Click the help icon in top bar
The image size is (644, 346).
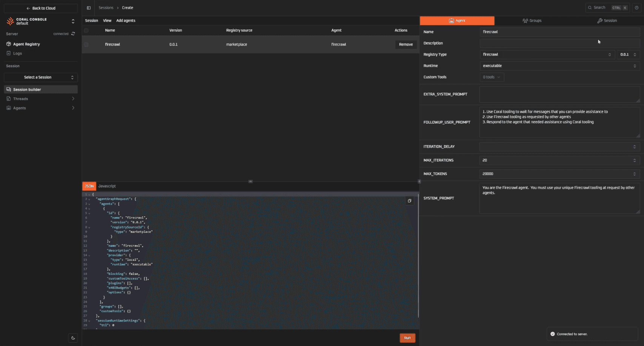point(636,8)
